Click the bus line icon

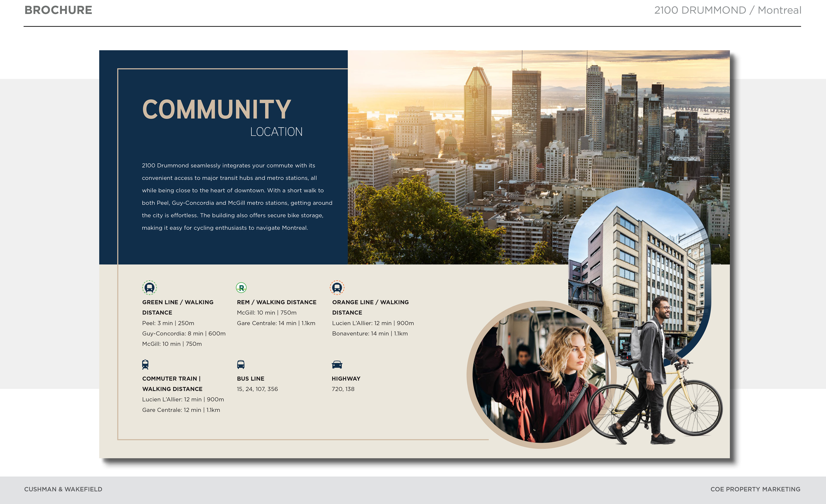pyautogui.click(x=241, y=364)
